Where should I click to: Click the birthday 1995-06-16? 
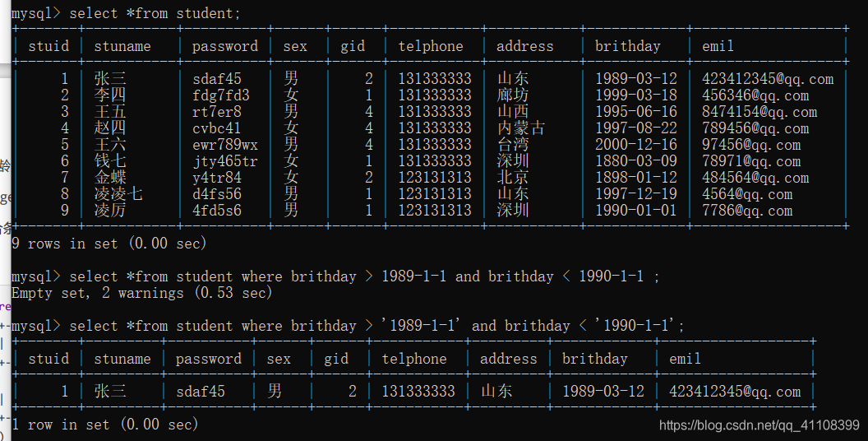636,111
